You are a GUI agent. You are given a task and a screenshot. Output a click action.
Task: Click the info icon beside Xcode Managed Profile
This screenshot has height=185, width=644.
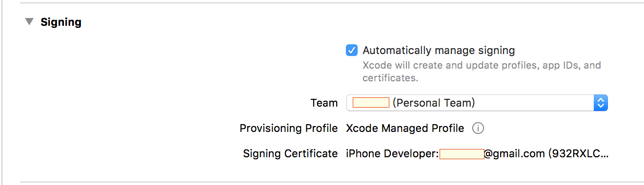pos(478,129)
